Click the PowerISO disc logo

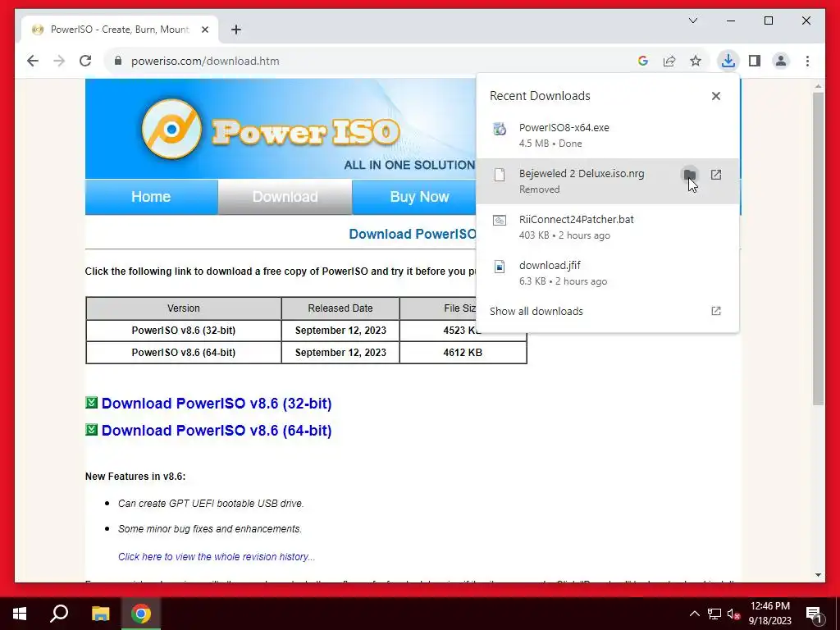pyautogui.click(x=171, y=129)
